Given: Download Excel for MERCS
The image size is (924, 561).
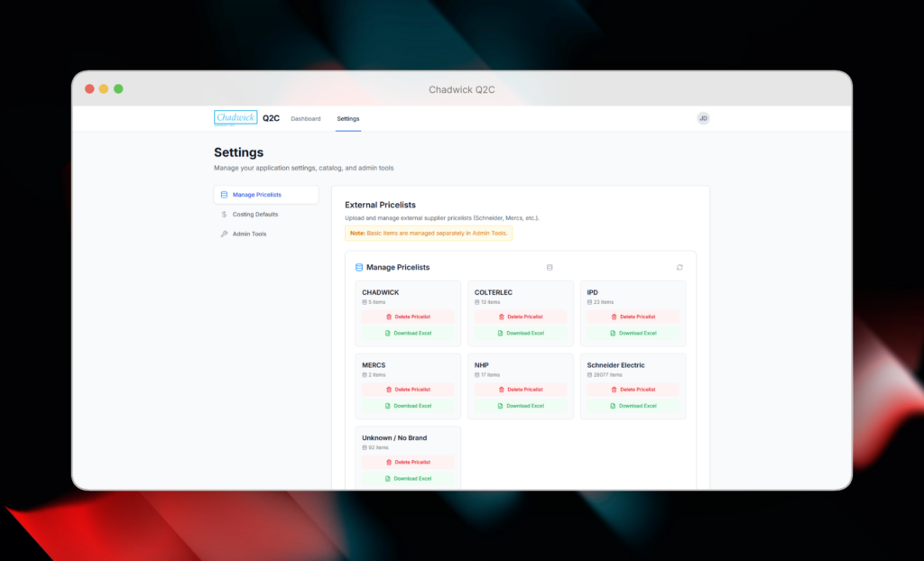Looking at the screenshot, I should (408, 406).
